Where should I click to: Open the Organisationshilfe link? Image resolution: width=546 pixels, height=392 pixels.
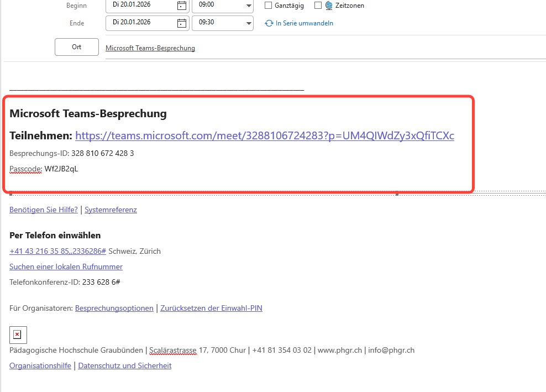40,365
